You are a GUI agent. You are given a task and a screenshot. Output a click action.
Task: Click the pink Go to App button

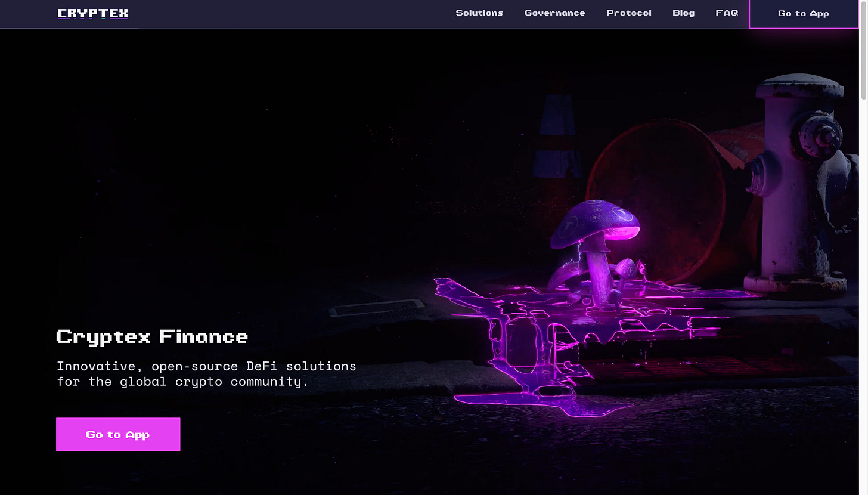[118, 434]
